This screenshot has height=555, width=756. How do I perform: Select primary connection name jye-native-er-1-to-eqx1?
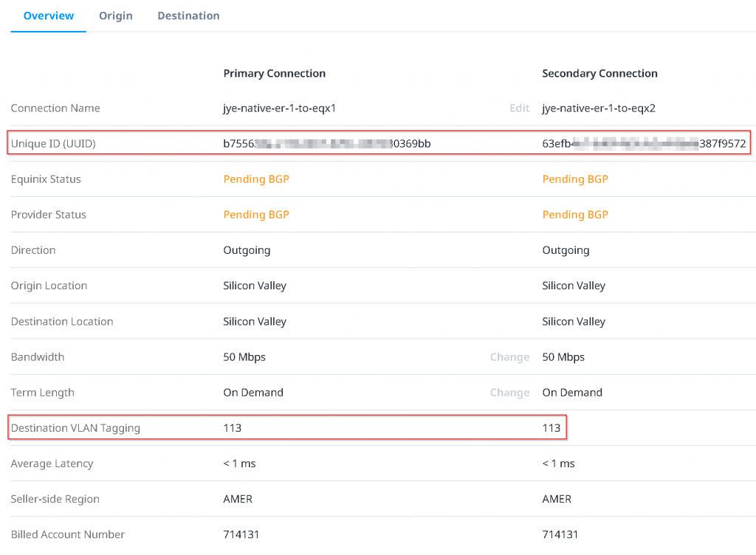[280, 108]
